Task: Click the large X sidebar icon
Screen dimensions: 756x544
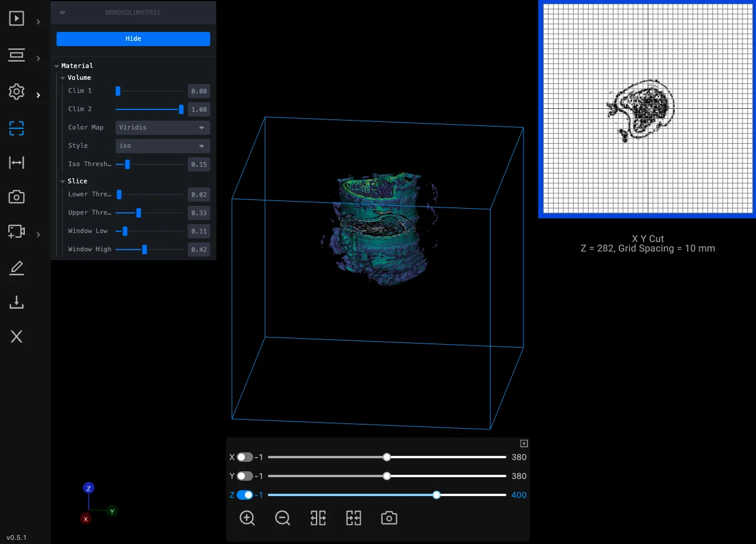Action: coord(17,337)
